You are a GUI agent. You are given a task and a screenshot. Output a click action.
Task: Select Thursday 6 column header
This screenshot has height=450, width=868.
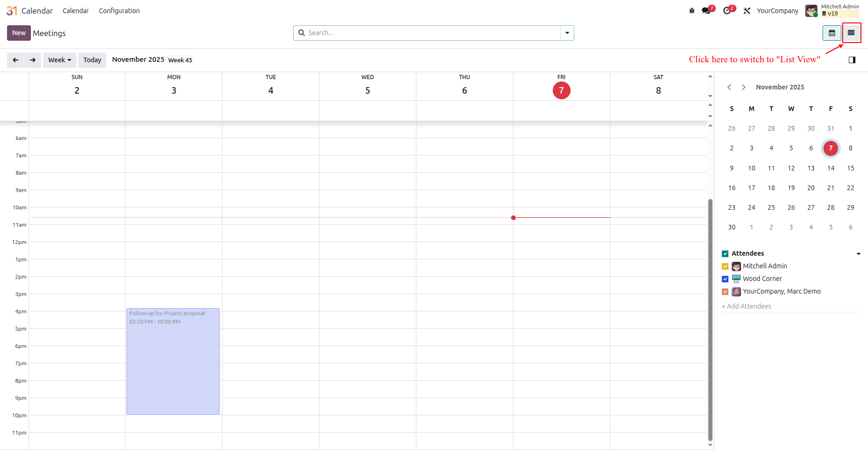tap(465, 86)
